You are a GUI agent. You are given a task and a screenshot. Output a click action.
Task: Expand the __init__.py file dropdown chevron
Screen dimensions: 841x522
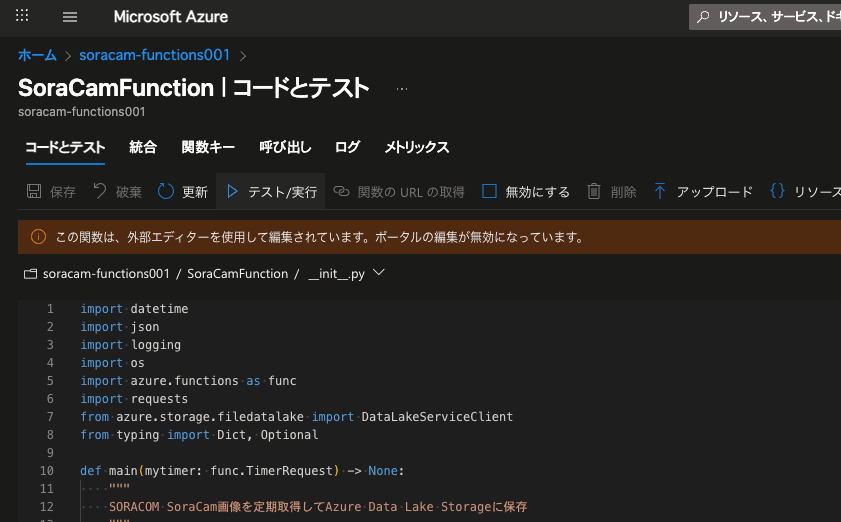pos(379,273)
